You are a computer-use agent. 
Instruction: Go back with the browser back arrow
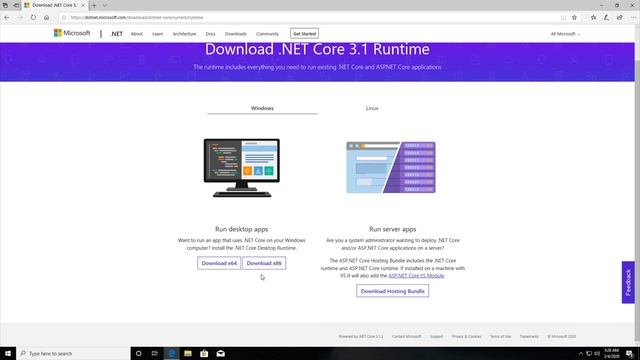(x=7, y=18)
